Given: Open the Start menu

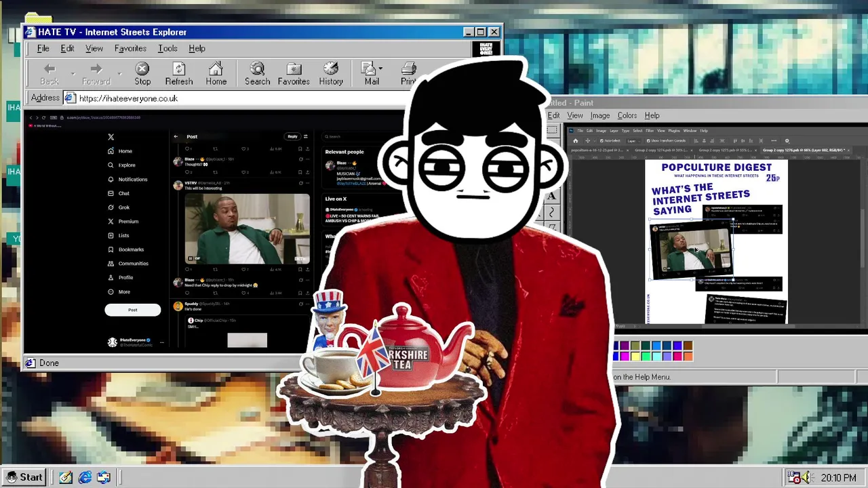Looking at the screenshot, I should click(x=24, y=477).
